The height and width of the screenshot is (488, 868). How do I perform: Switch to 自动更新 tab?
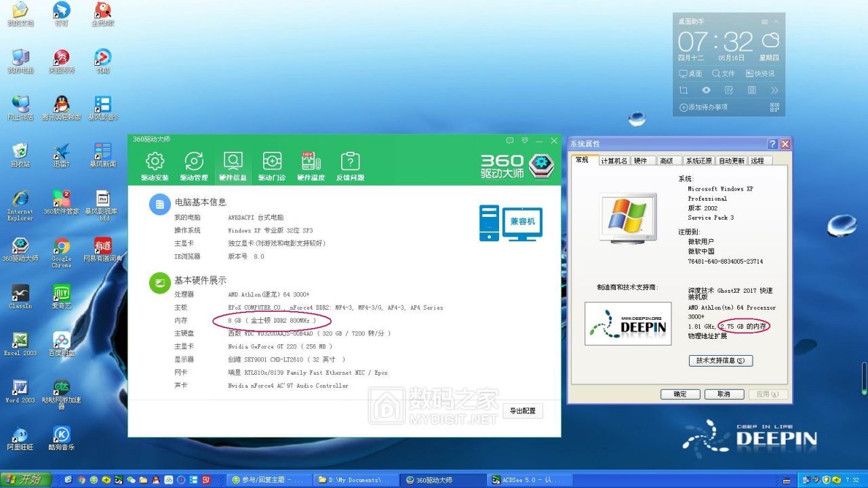click(x=731, y=161)
